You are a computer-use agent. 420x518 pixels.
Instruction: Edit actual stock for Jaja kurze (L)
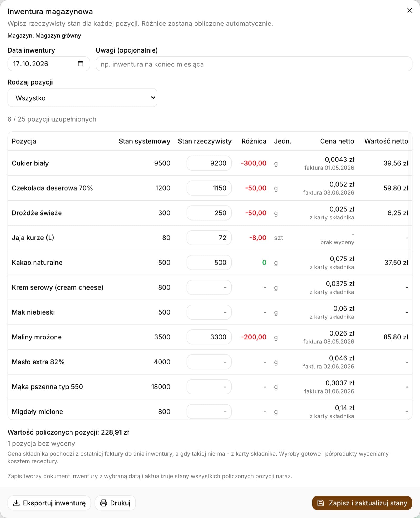[209, 238]
